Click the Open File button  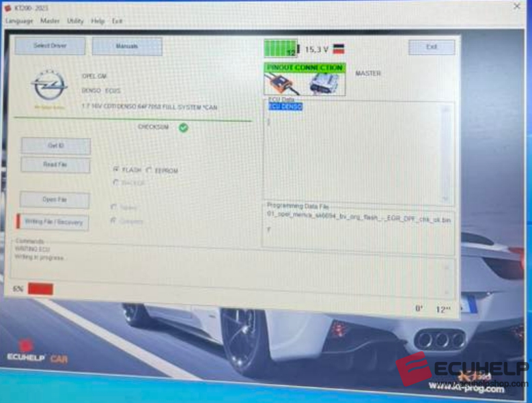click(x=55, y=200)
